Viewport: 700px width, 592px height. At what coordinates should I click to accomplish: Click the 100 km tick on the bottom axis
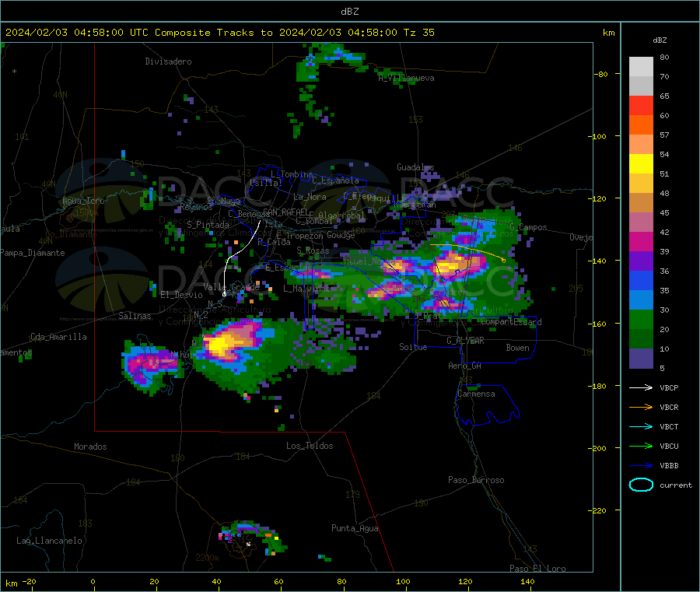pyautogui.click(x=403, y=581)
